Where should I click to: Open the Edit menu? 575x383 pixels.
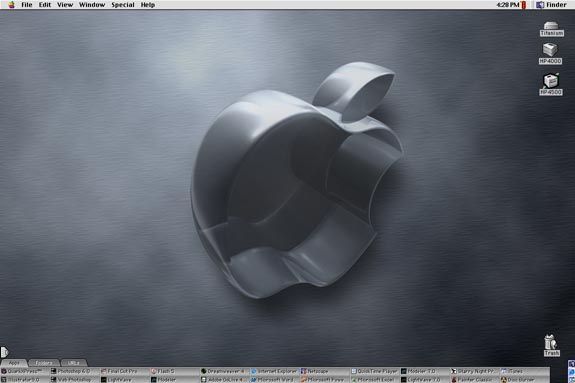point(45,5)
